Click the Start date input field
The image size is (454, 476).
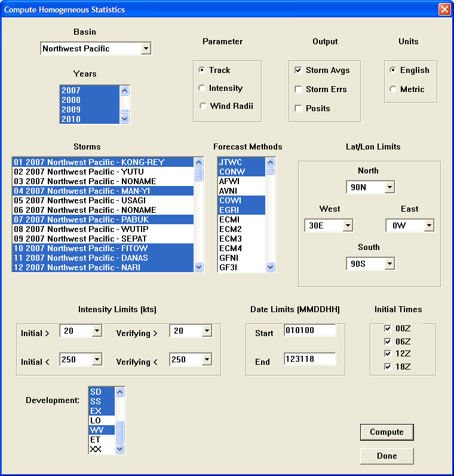tap(309, 330)
